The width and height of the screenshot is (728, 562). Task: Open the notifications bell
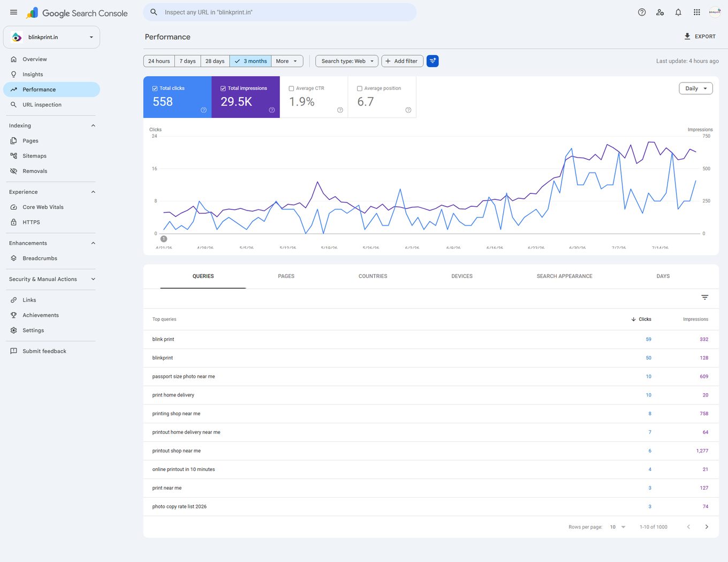tap(678, 12)
